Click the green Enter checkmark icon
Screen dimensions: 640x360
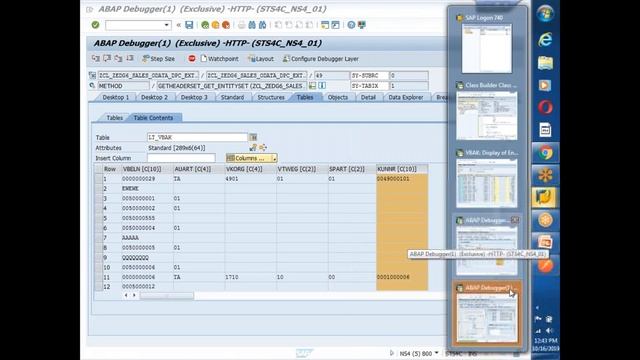pos(96,25)
